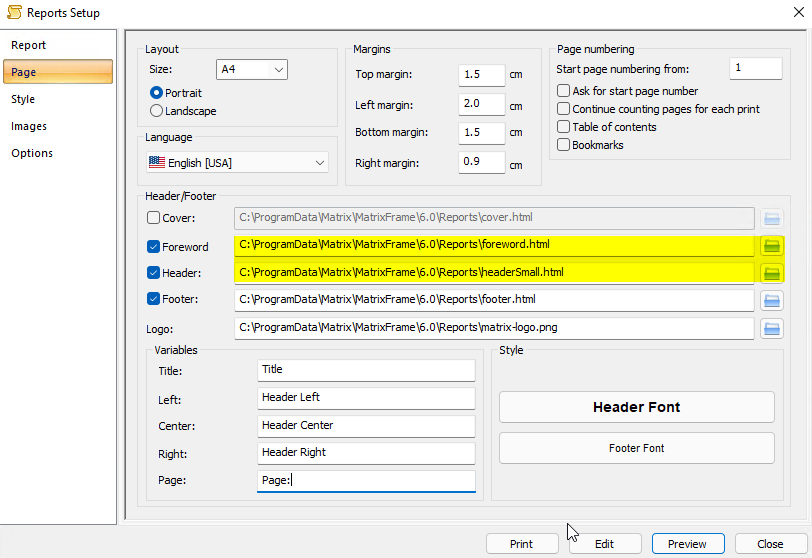
Task: Click the Title variable field
Action: [366, 370]
